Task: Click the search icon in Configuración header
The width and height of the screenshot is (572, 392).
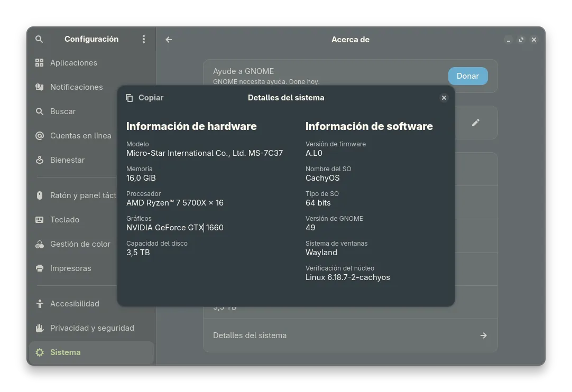Action: pos(39,39)
